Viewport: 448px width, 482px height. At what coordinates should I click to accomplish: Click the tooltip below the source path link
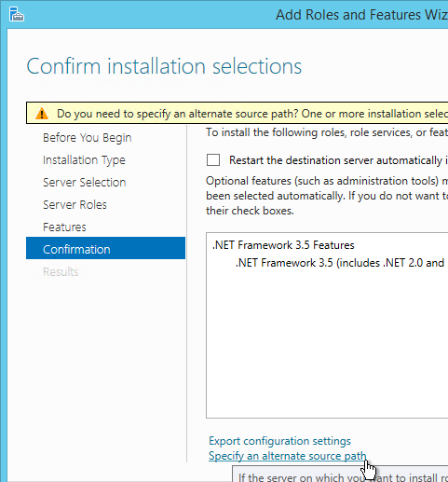click(340, 474)
